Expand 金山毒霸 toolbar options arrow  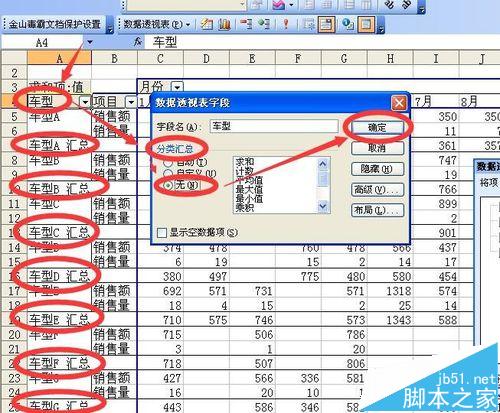(110, 25)
